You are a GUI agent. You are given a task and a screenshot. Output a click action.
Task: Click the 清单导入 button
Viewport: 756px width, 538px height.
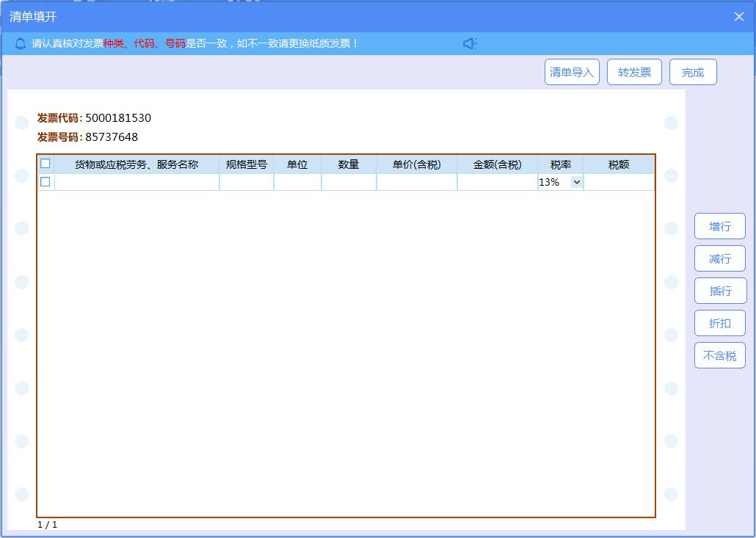click(x=572, y=72)
